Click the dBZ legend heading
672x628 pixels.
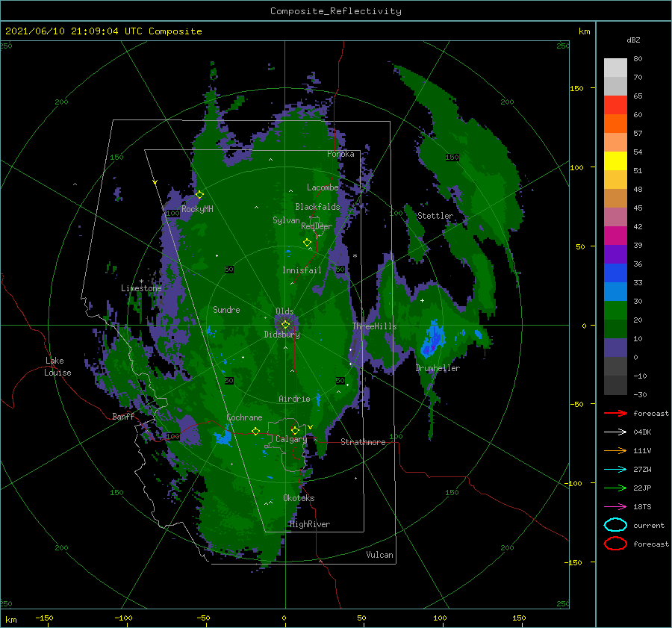[x=633, y=40]
